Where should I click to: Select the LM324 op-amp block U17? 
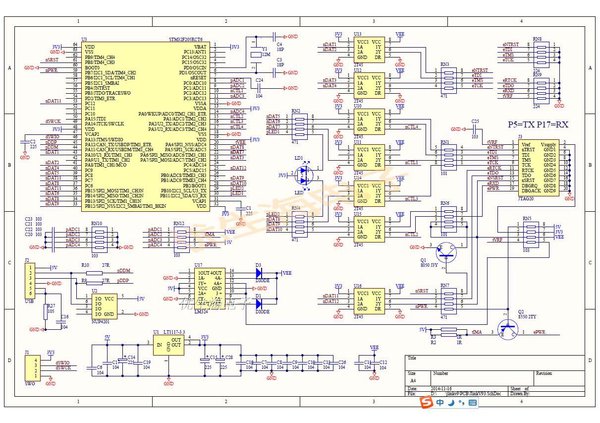(x=210, y=289)
